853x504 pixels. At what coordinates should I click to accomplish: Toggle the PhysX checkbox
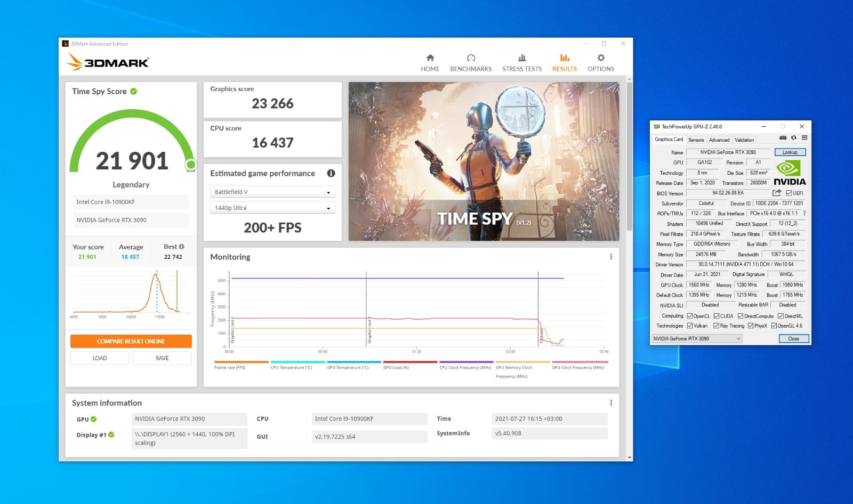[751, 326]
